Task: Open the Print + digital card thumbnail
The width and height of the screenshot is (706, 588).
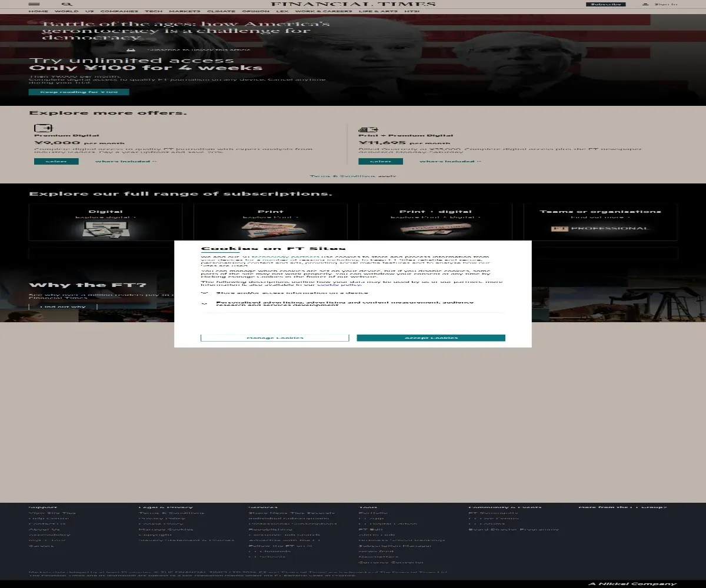Action: coord(435,229)
